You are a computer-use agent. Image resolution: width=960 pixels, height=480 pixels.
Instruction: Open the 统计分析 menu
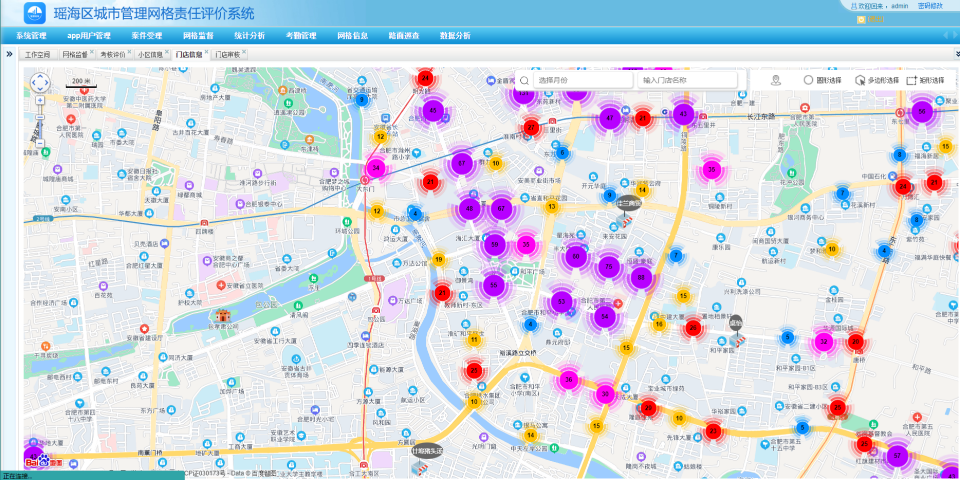click(249, 35)
